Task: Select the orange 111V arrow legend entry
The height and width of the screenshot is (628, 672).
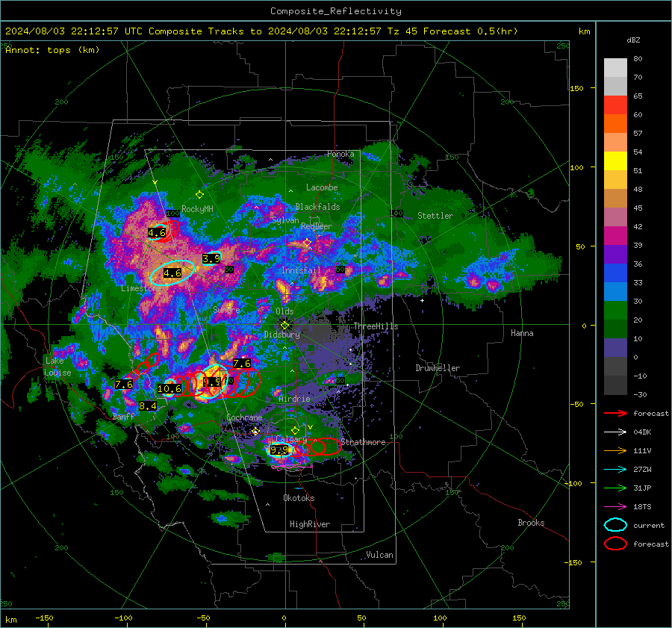Action: (615, 450)
